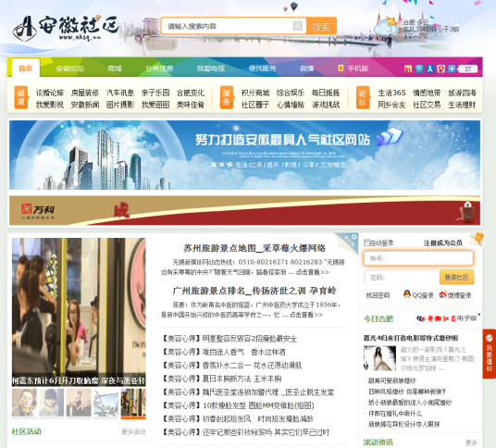Open the 美味佳肴 channel link
Screen dimensions: 496x448
tap(191, 105)
